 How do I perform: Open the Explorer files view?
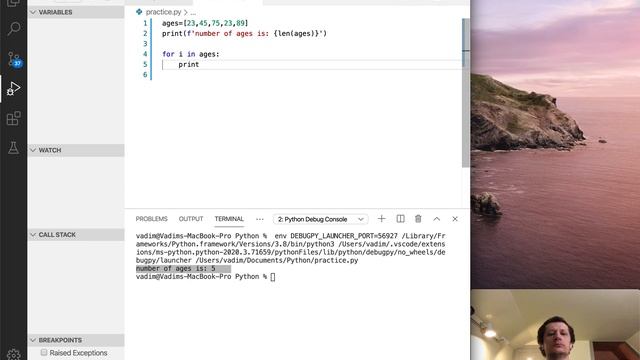[x=13, y=3]
